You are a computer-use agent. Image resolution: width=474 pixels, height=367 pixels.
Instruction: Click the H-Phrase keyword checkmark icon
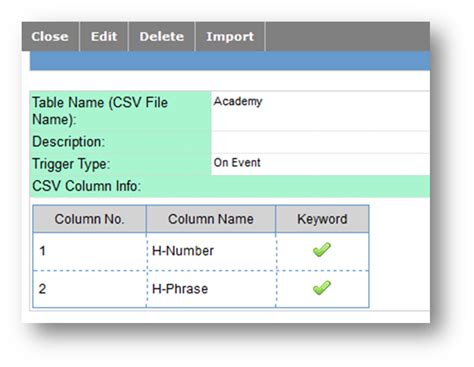click(322, 288)
